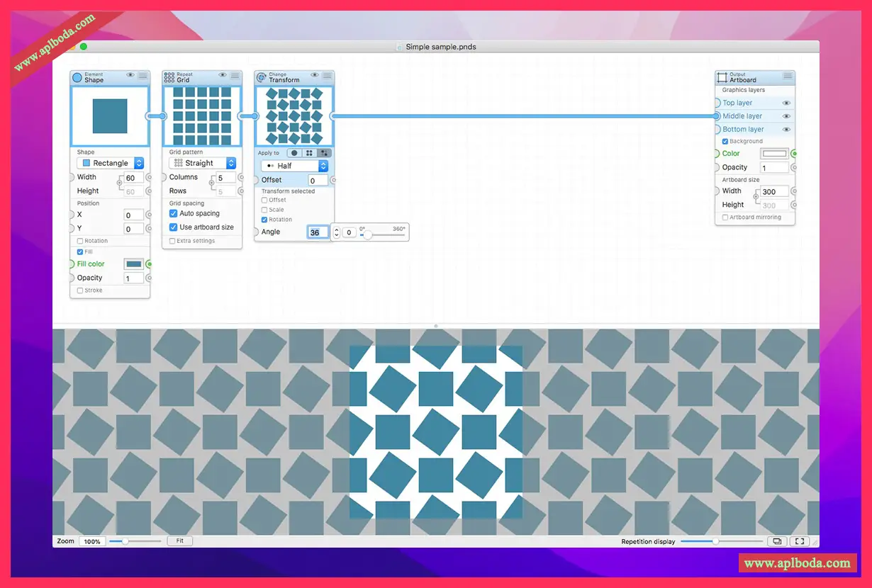Adjust the Zoom slider
Viewport: 872px width, 588px height.
pyautogui.click(x=135, y=541)
